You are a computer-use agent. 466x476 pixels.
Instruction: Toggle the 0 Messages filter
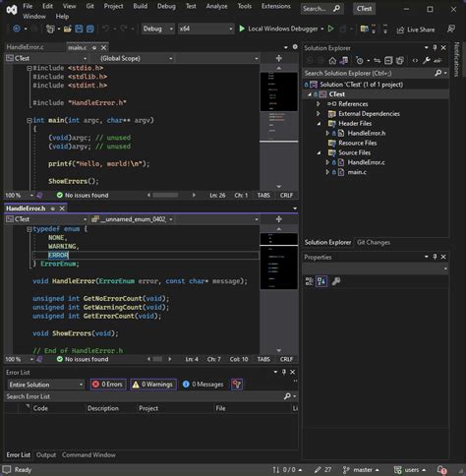tap(203, 385)
